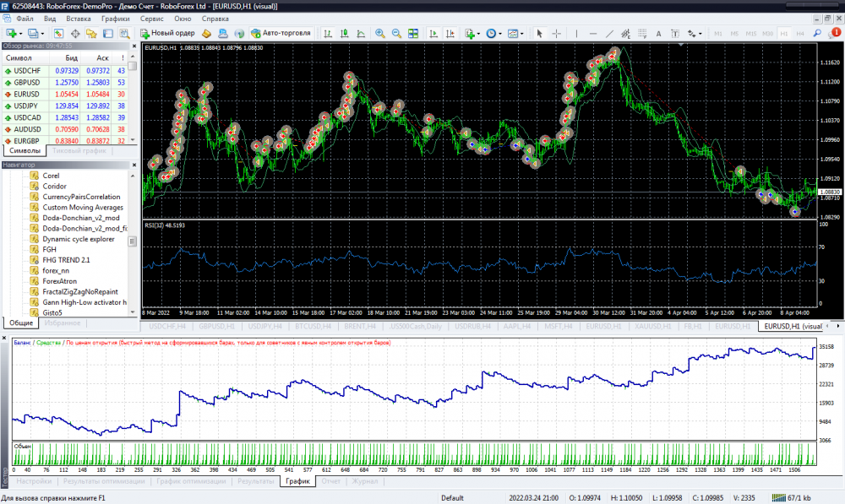This screenshot has height=504, width=845.
Task: Open the BTCUSD,H4 chart tab
Action: (x=313, y=327)
